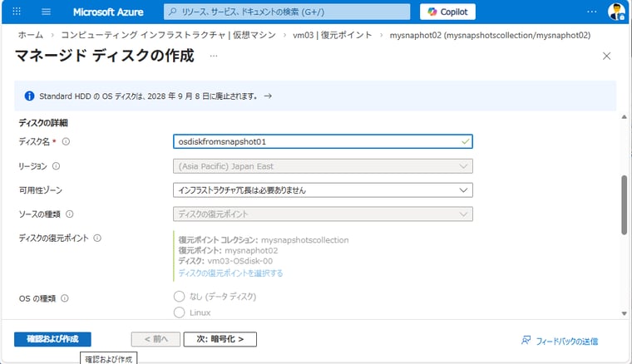Open the vm03 | 復元ポイント breadcrumb
The height and width of the screenshot is (364, 632).
[332, 35]
